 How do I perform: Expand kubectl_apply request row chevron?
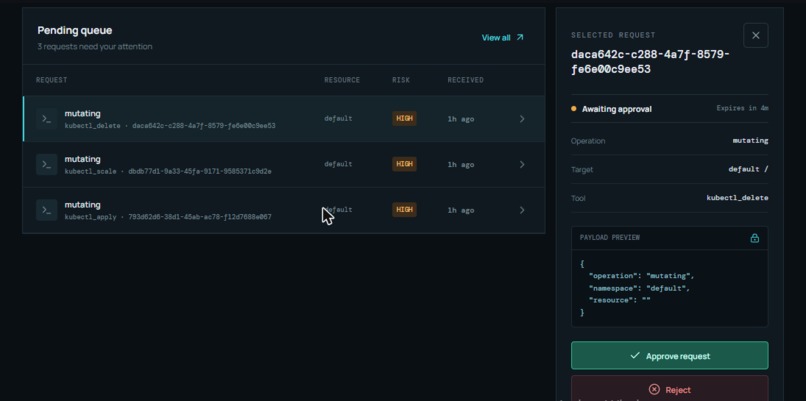pos(522,210)
